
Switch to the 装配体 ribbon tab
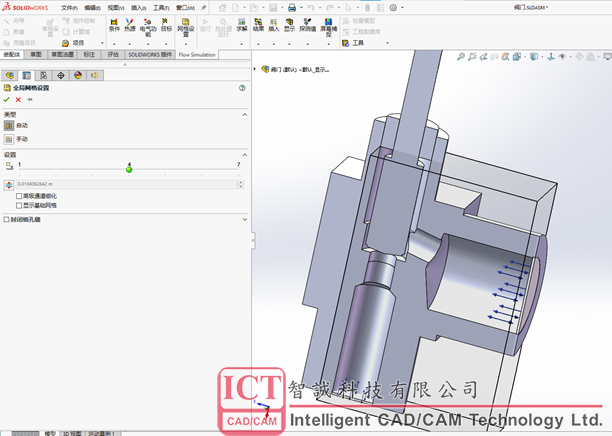[x=12, y=55]
